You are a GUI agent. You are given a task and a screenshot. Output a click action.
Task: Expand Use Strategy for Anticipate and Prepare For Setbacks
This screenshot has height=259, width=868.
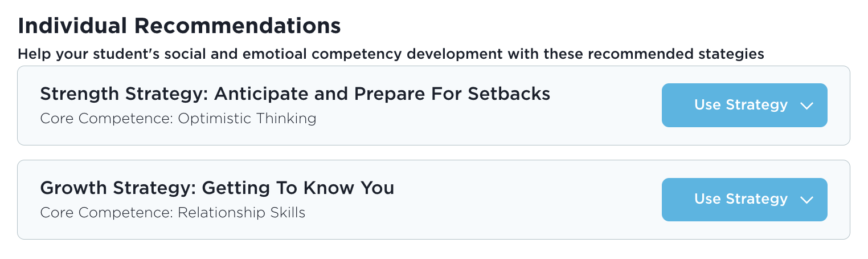(744, 106)
